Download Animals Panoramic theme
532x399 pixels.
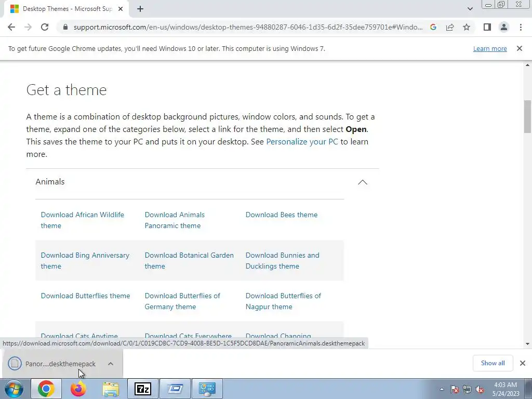(175, 220)
